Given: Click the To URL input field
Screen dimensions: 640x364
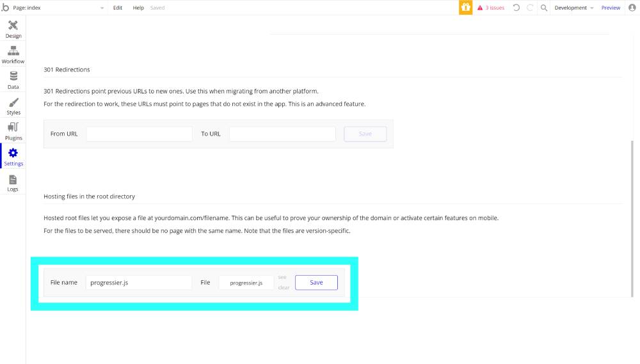Looking at the screenshot, I should pos(282,134).
